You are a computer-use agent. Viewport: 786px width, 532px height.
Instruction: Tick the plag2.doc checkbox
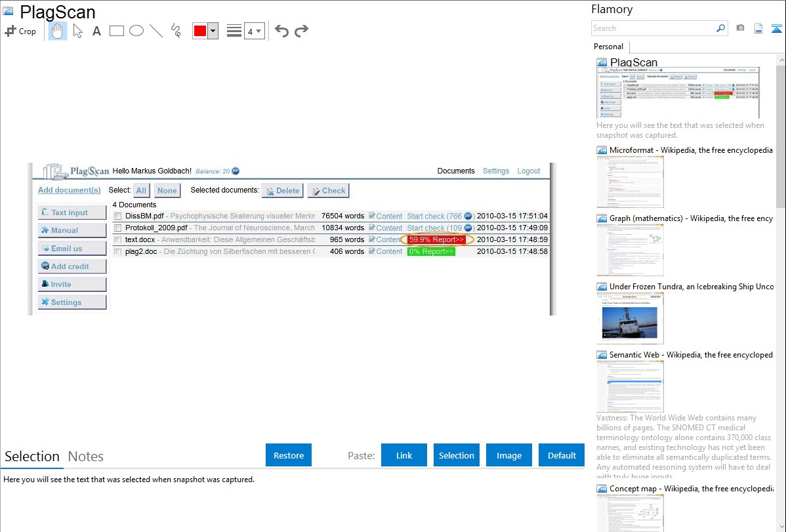[x=118, y=251]
